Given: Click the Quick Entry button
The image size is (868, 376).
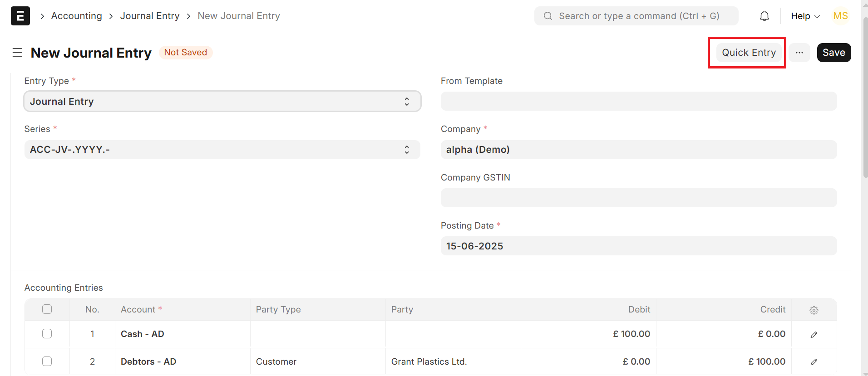Looking at the screenshot, I should point(749,53).
